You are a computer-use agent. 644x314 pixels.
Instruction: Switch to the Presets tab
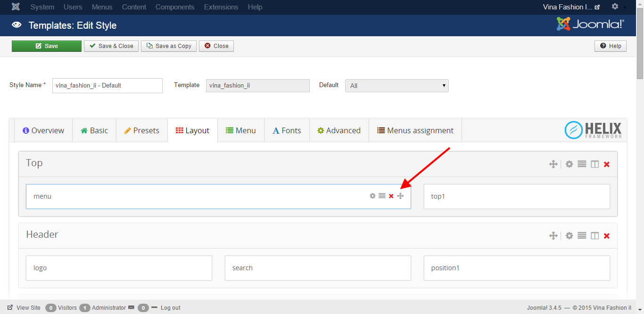tap(141, 130)
